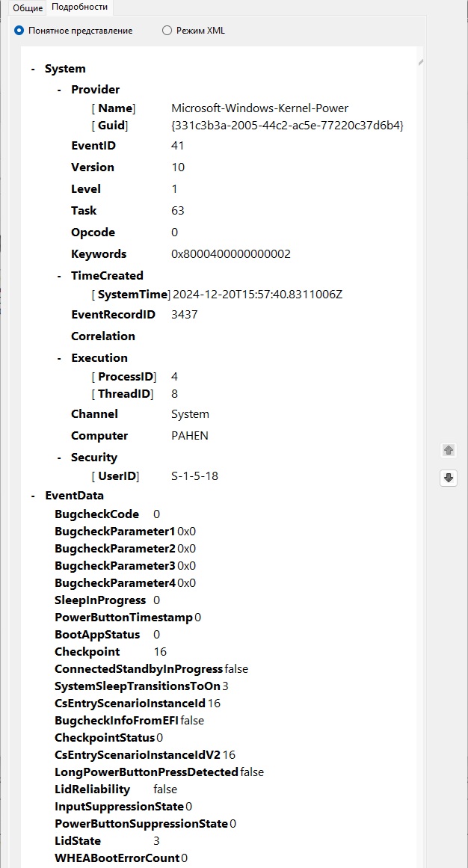Collapse the System node
Viewport: 468px width, 868px height.
pos(33,69)
